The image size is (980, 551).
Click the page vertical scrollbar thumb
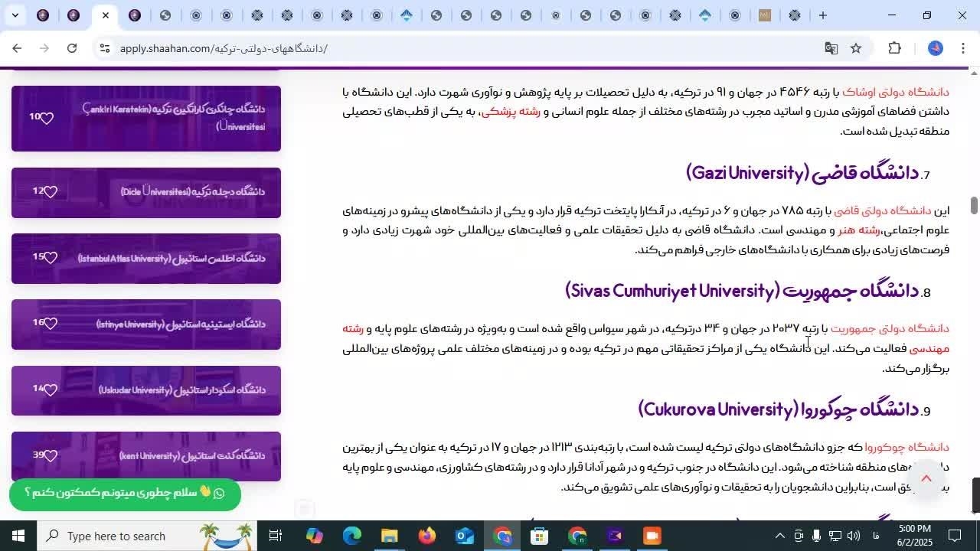coord(974,205)
